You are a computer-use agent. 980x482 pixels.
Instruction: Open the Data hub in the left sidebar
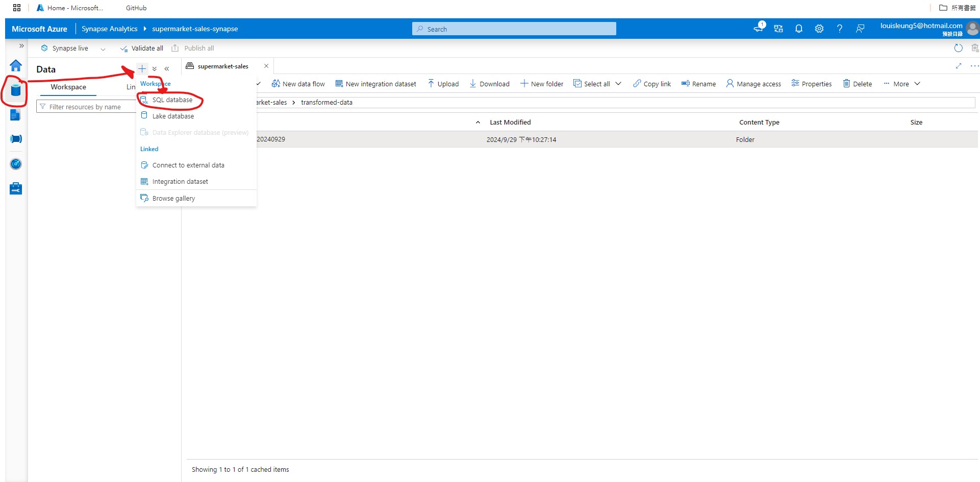[16, 91]
